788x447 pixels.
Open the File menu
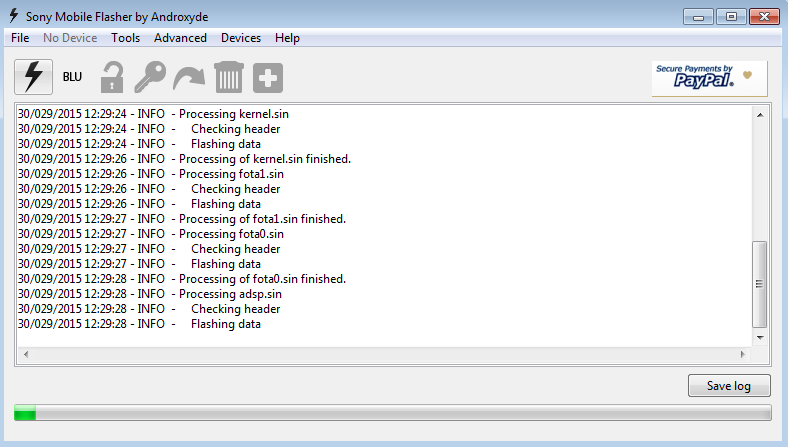(20, 38)
